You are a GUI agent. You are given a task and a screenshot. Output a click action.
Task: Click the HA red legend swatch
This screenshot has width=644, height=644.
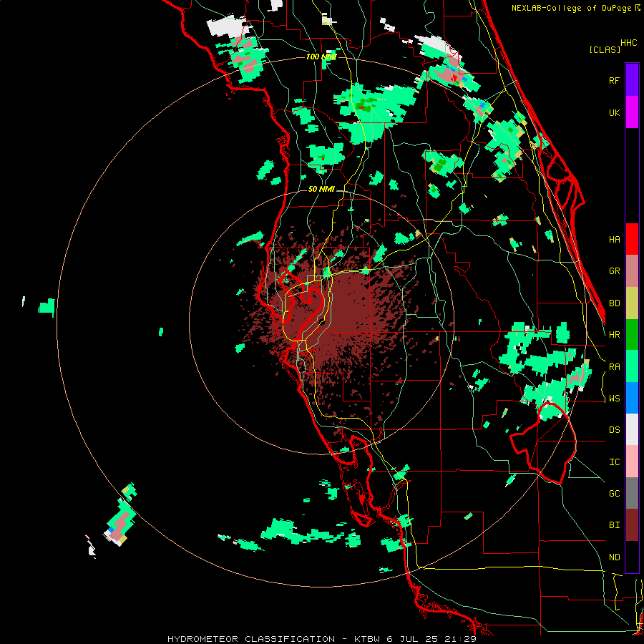click(x=632, y=239)
